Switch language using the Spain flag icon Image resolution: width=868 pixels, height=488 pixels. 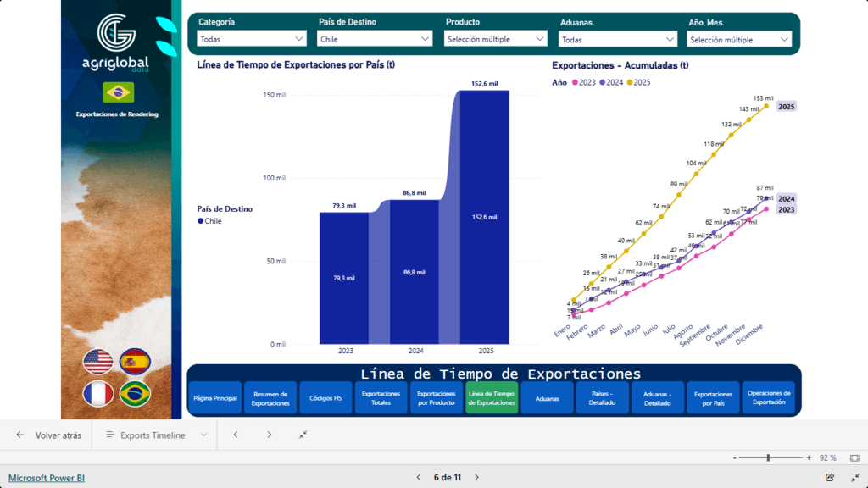pyautogui.click(x=134, y=362)
